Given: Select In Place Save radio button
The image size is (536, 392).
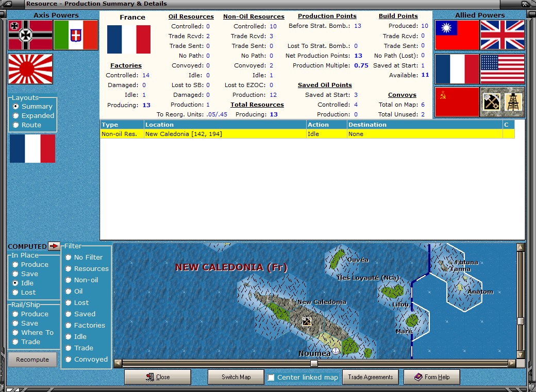Looking at the screenshot, I should (x=15, y=274).
